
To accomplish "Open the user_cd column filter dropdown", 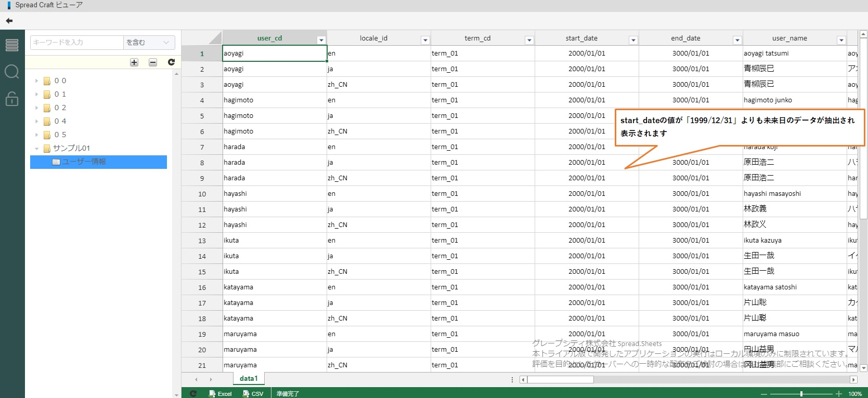I will (x=321, y=40).
